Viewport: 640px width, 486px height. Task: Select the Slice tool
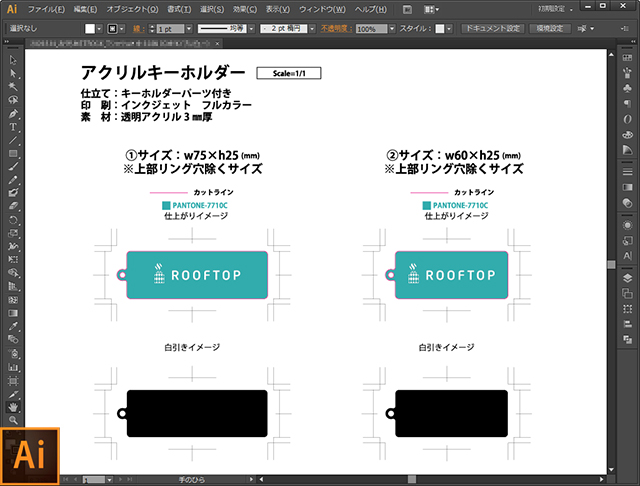click(13, 394)
